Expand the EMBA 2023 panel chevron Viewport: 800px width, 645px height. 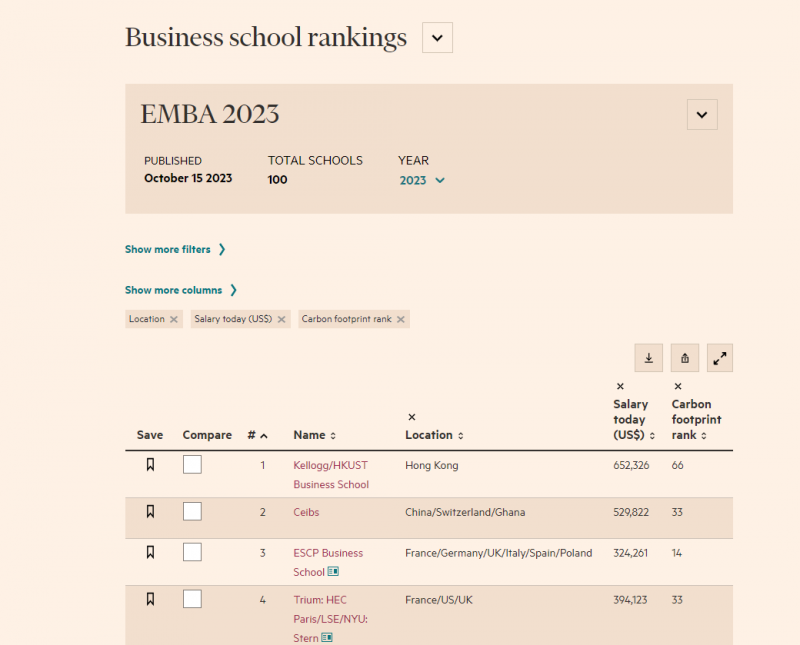click(x=702, y=114)
